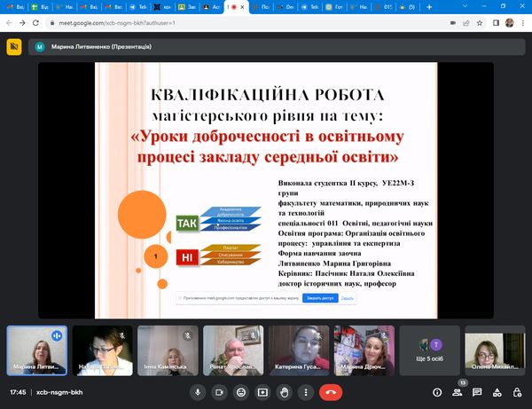Open the emoji reactions panel

coord(241,391)
